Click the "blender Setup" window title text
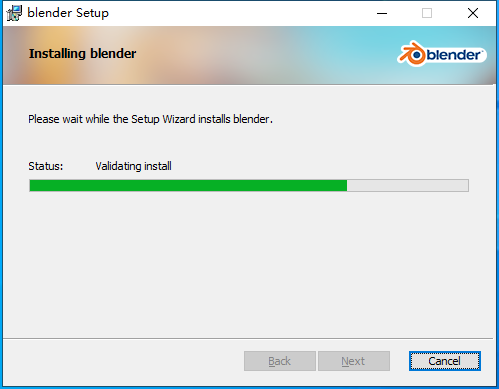499x389 pixels. 68,13
